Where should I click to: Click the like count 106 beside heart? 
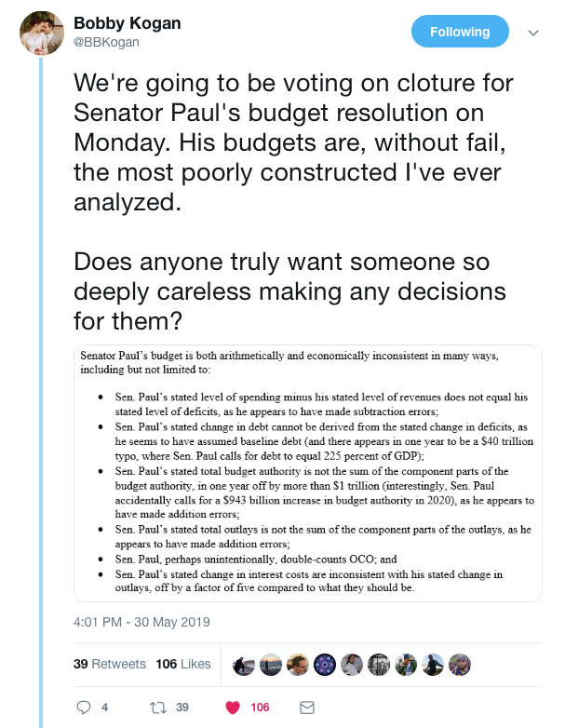260,708
